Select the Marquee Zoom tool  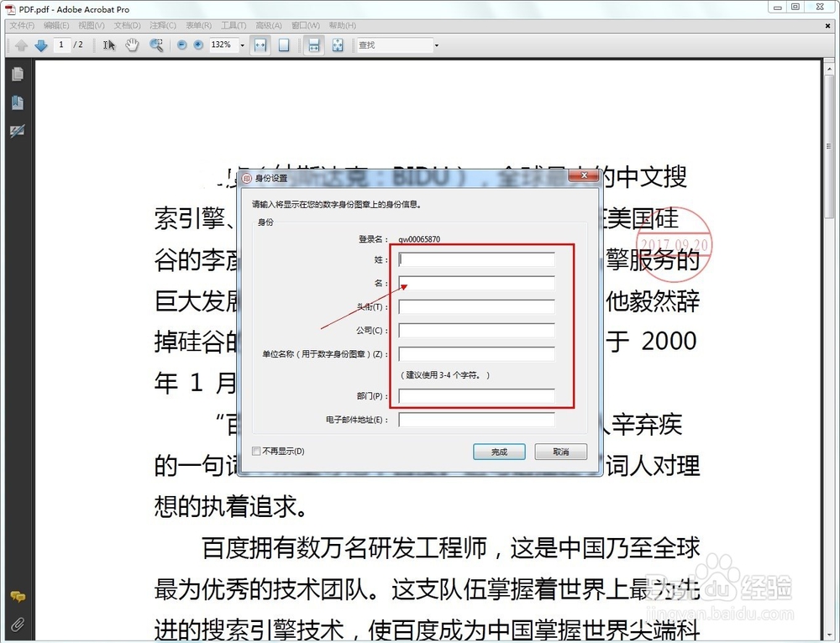click(x=156, y=45)
